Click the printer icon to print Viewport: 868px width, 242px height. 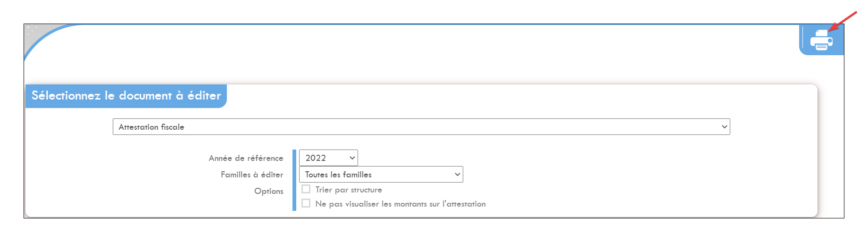821,40
